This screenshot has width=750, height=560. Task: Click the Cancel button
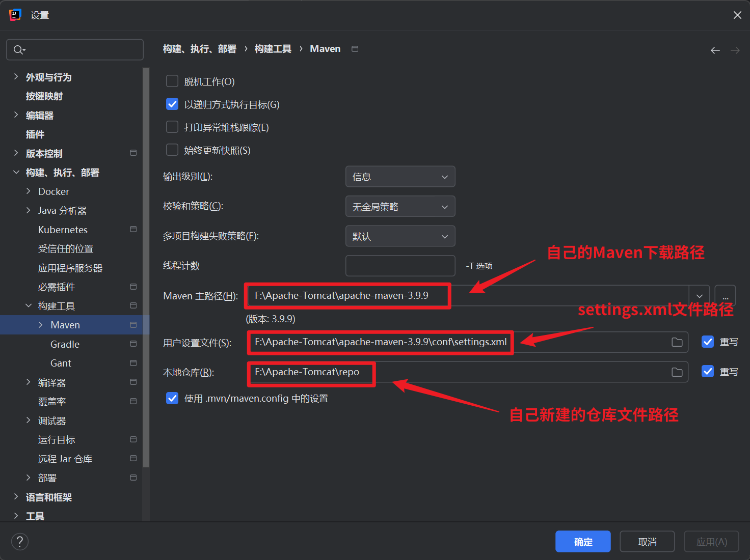coord(647,542)
